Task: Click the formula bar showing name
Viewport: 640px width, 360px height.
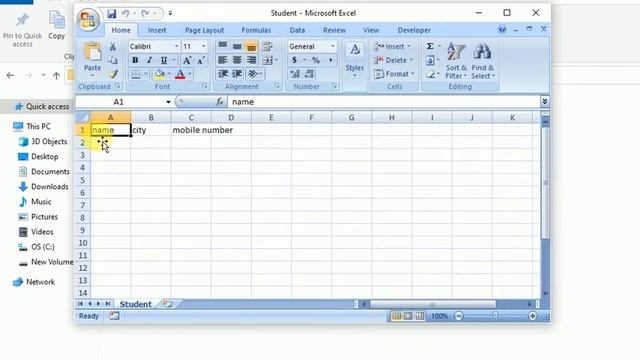Action: coord(384,102)
